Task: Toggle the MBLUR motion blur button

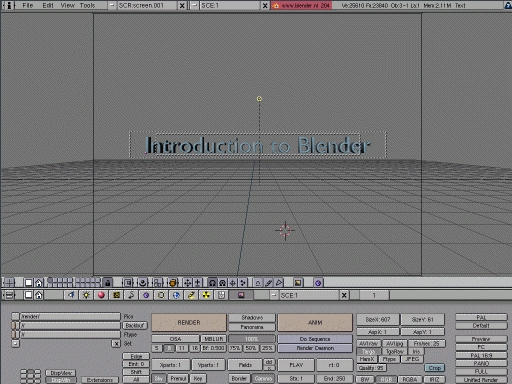Action: point(213,339)
